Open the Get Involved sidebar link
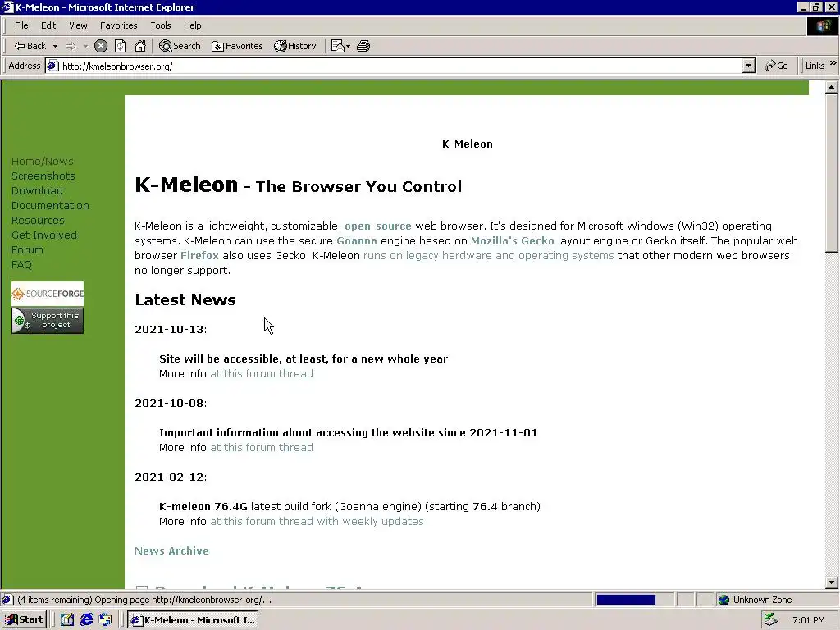 44,235
